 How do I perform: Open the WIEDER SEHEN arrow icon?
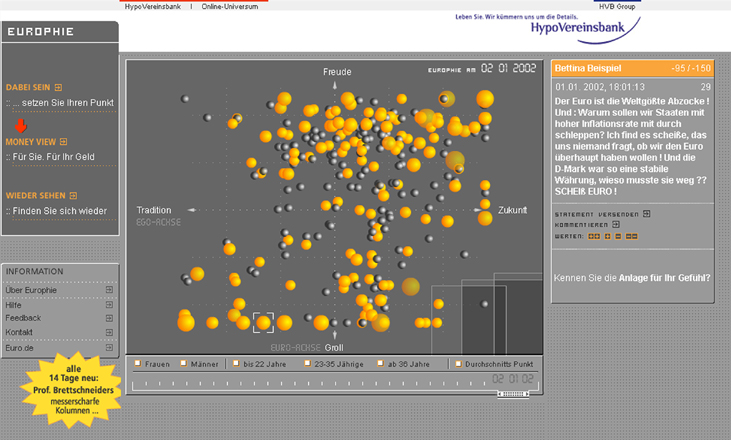click(x=73, y=196)
